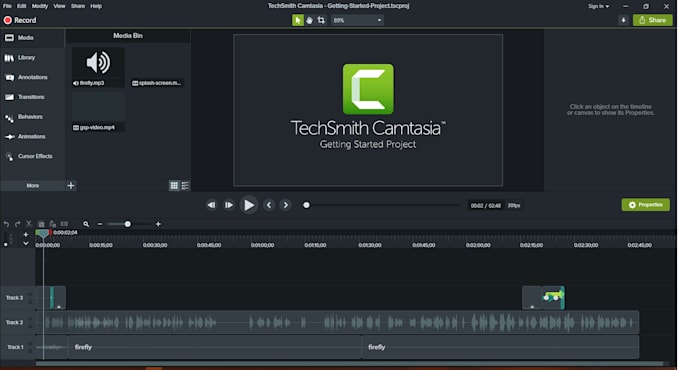Select the first firefly clip on Track 1
Viewport: 680px width, 370px height.
pos(215,347)
